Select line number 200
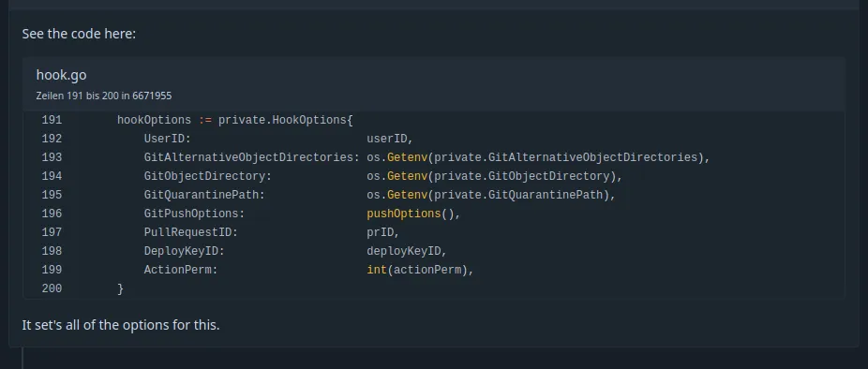 pos(52,288)
